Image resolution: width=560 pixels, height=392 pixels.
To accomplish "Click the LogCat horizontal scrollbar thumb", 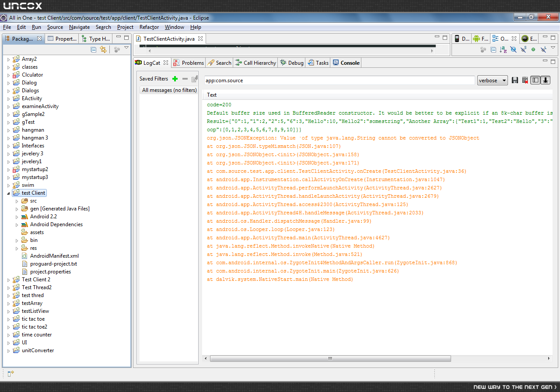I will tap(330, 358).
